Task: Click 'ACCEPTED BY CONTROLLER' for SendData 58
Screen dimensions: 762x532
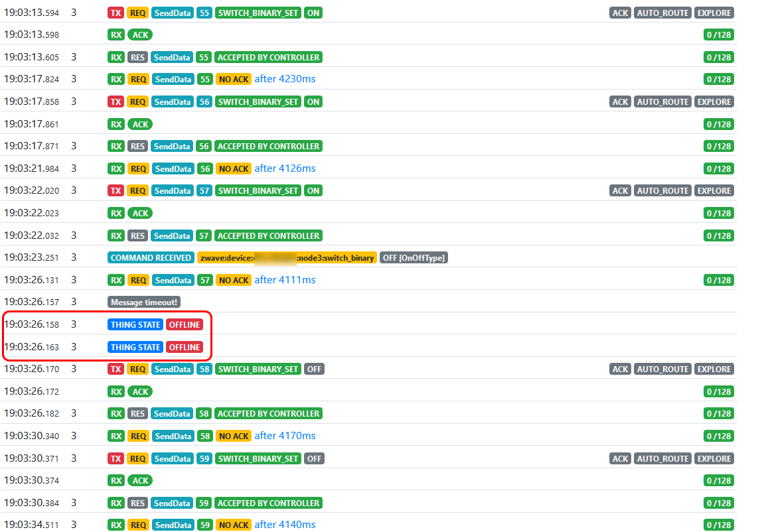Action: (x=268, y=413)
